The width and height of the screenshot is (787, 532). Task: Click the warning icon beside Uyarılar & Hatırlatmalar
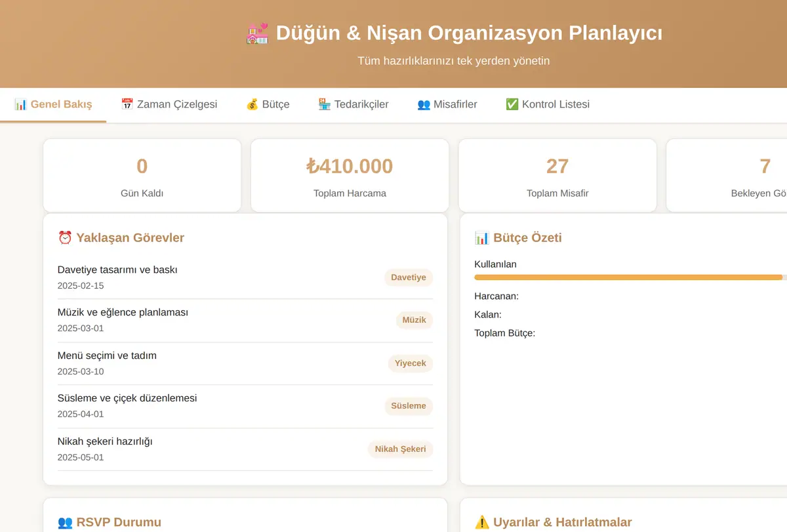point(482,522)
